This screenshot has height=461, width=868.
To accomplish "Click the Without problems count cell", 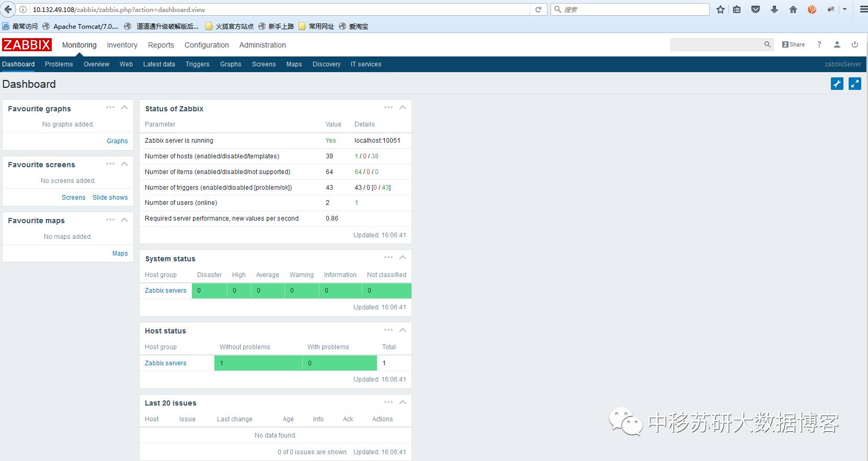I will point(258,363).
